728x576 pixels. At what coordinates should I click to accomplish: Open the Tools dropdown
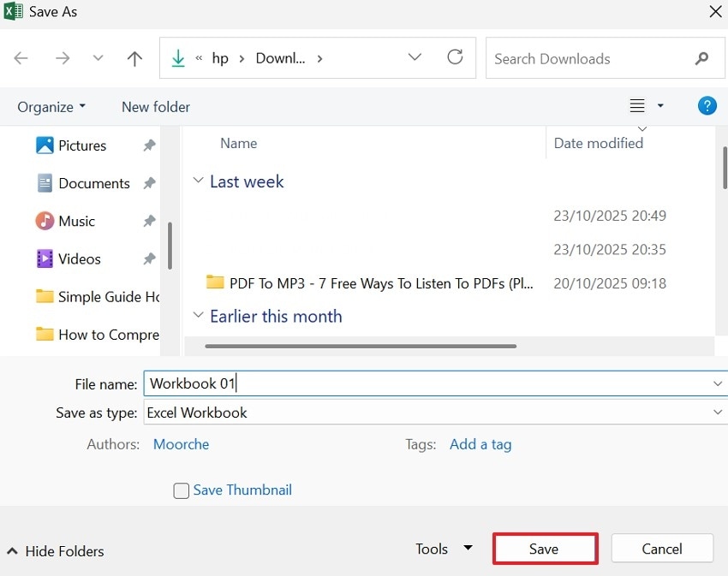pos(444,549)
